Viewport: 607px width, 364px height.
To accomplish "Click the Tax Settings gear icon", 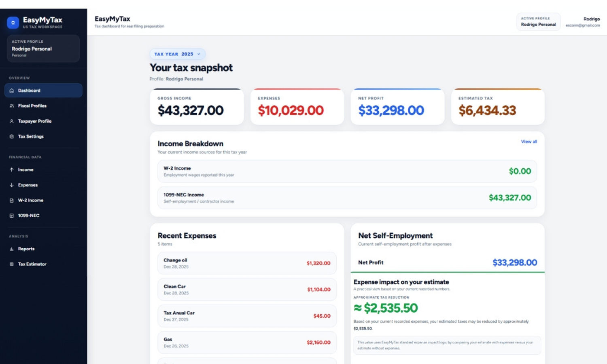I will click(x=12, y=137).
